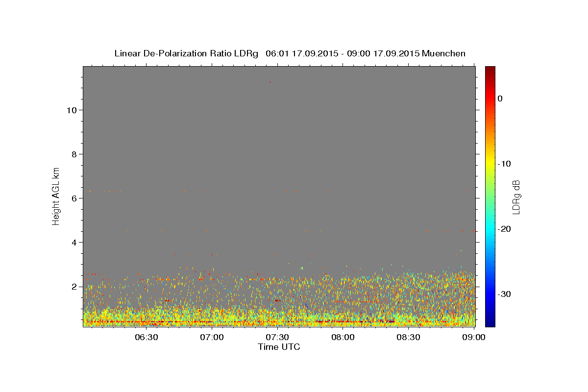Click the colorbar value -10
Viewport: 588px width, 392px height.
[505, 164]
